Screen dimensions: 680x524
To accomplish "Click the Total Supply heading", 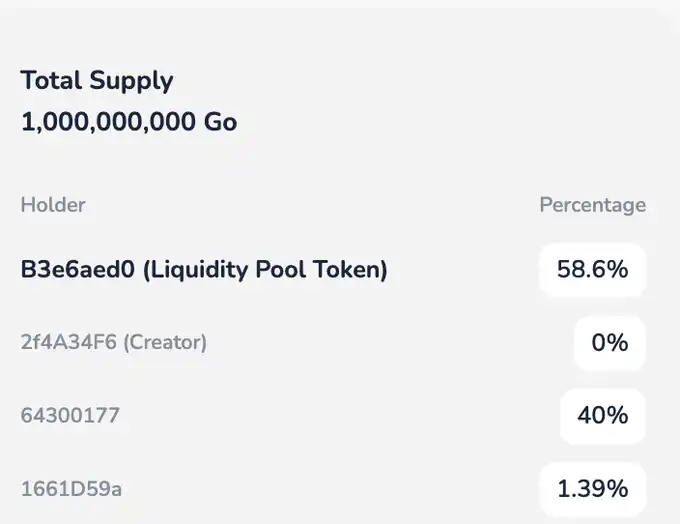I will pos(97,80).
